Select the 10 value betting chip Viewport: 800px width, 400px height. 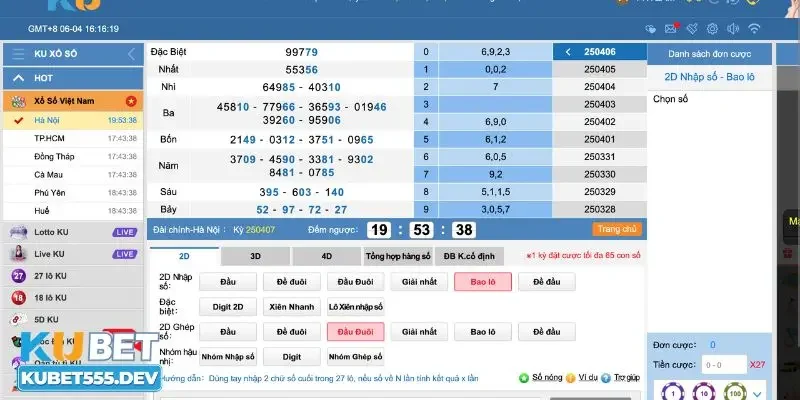[x=704, y=392]
